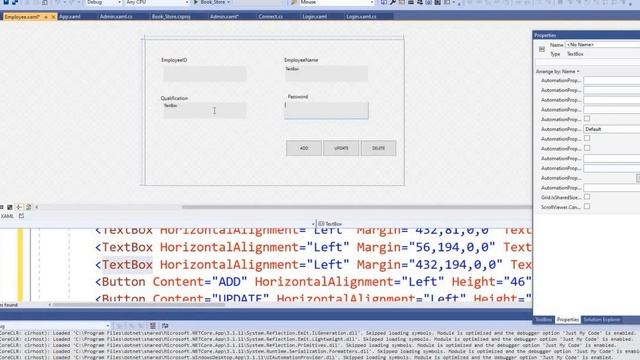Select the Qualification label
Viewport: 640px width, 360px height.
click(174, 98)
